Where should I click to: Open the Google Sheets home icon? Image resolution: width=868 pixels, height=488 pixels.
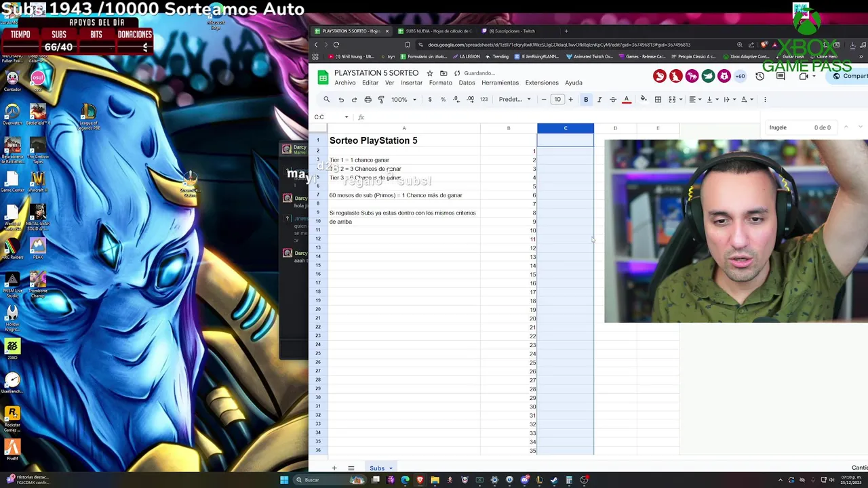[x=323, y=78]
